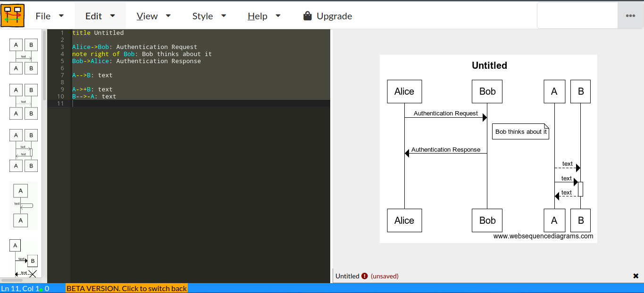Click the Upgrade lock bag icon
The height and width of the screenshot is (293, 644).
pyautogui.click(x=308, y=16)
